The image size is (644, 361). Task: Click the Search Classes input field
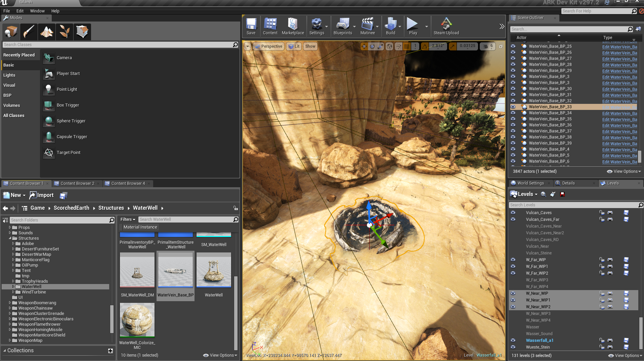[x=121, y=45]
